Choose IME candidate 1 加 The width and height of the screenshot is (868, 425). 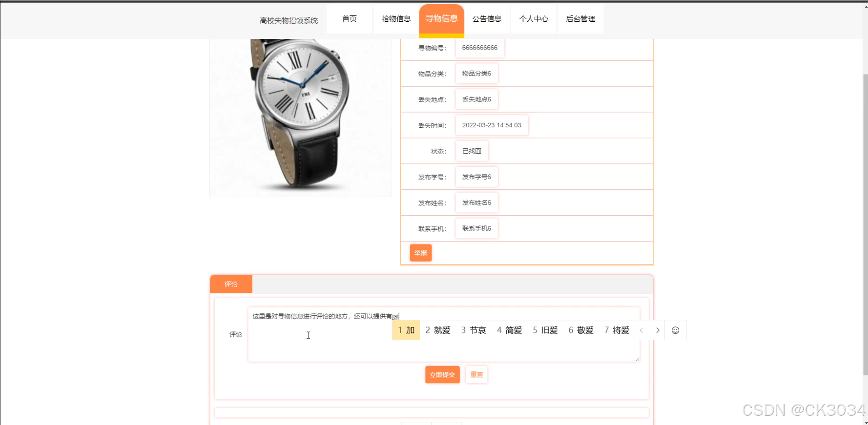click(x=406, y=330)
